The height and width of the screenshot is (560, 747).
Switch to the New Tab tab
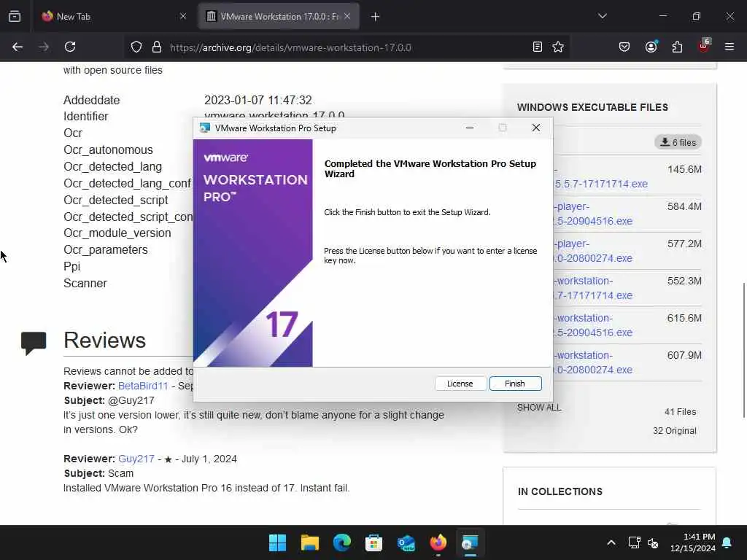pos(113,16)
